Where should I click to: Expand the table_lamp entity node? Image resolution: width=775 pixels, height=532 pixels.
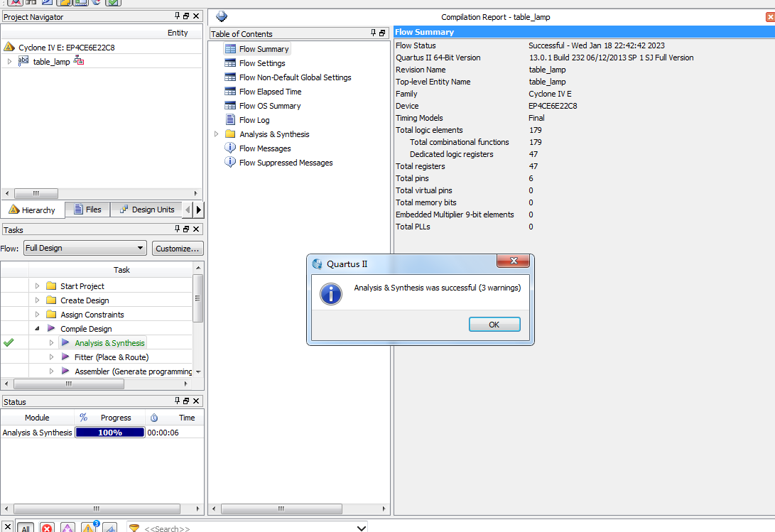point(9,61)
